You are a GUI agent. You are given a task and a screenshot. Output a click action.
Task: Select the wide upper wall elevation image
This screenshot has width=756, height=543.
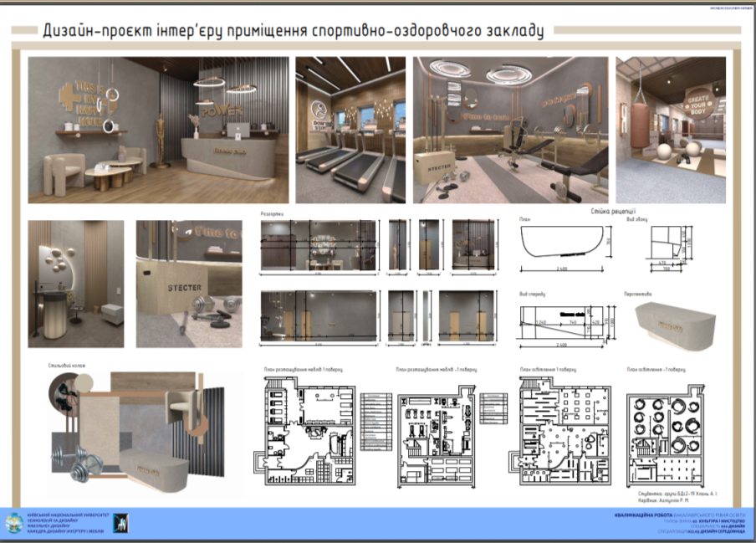point(319,245)
